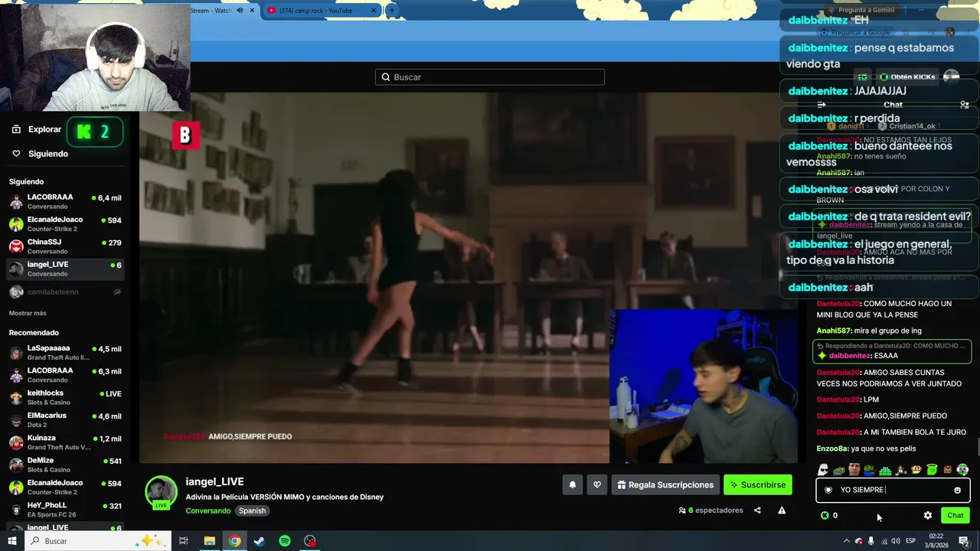This screenshot has height=551, width=980.
Task: Open the notification center icon
Action: 964,541
